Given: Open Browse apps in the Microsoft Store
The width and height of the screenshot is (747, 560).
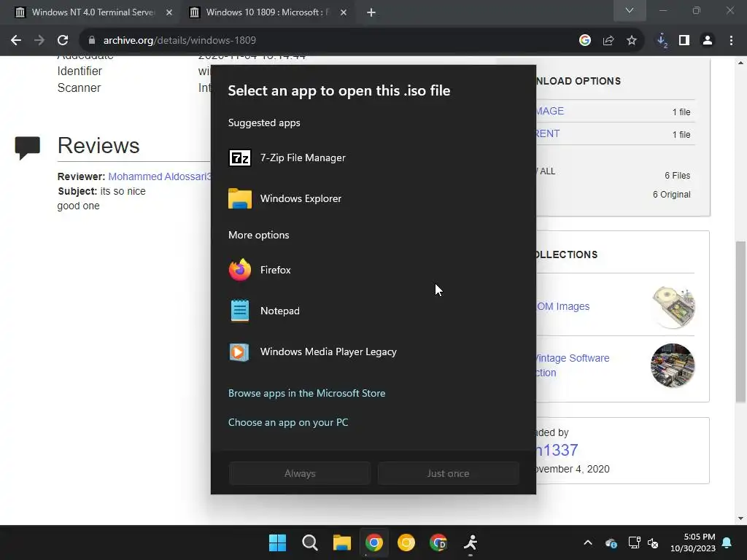Looking at the screenshot, I should 307,393.
